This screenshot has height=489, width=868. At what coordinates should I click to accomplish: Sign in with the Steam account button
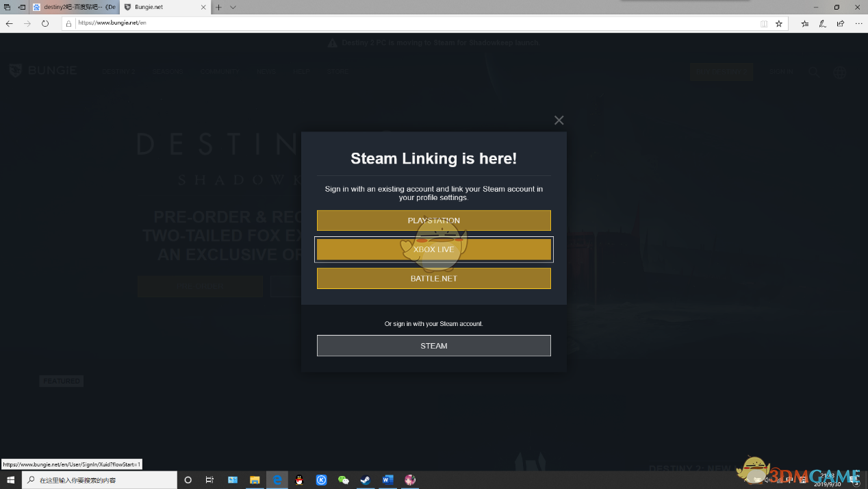[433, 346]
